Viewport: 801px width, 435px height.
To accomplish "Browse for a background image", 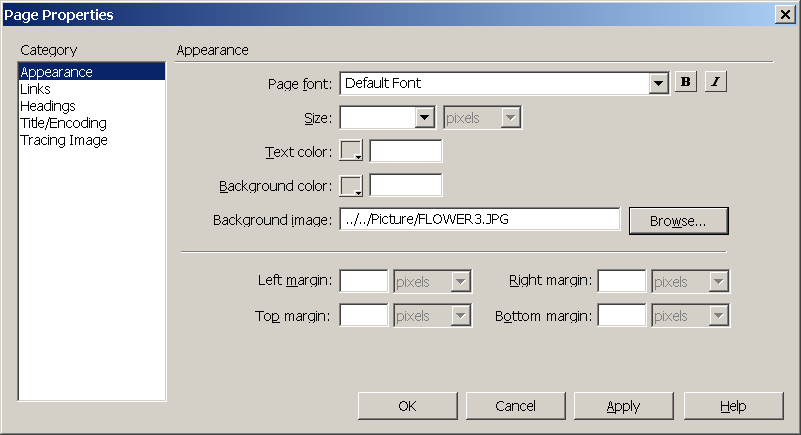I will (x=678, y=221).
